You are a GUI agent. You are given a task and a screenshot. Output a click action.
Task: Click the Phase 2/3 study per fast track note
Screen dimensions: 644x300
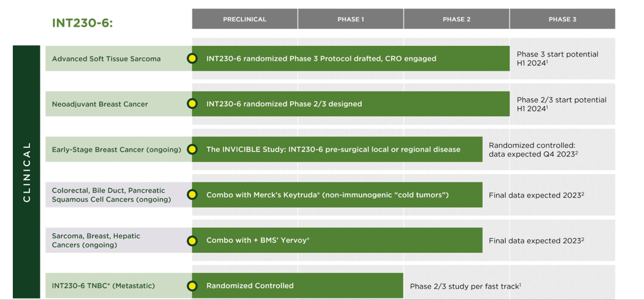click(465, 286)
